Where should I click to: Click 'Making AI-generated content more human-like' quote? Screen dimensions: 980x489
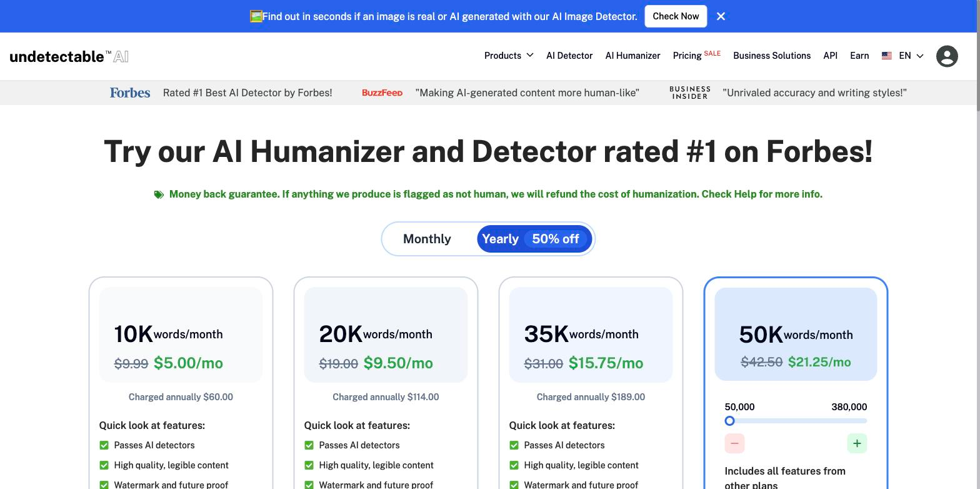(527, 93)
